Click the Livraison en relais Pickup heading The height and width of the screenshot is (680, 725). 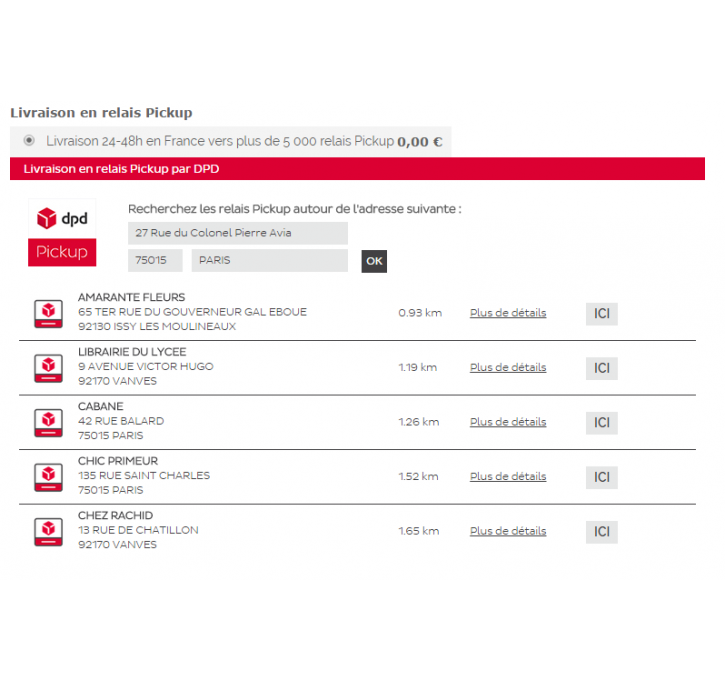(101, 113)
